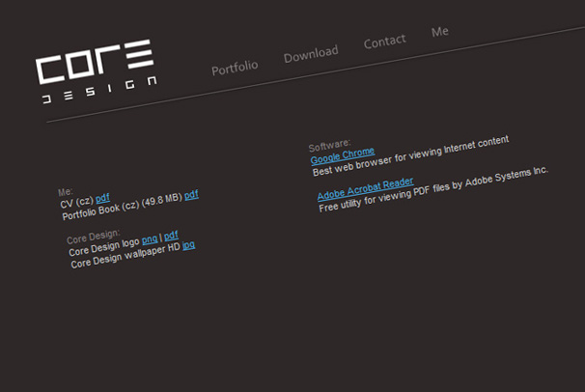585x392 pixels.
Task: Open the Core Design logo png link
Action: click(x=150, y=239)
